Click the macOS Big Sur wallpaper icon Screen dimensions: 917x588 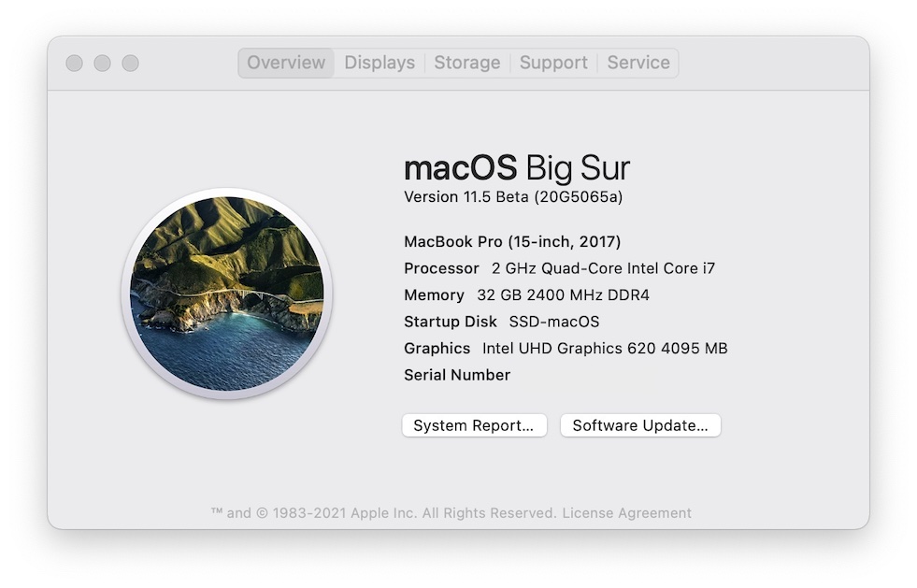pos(227,294)
